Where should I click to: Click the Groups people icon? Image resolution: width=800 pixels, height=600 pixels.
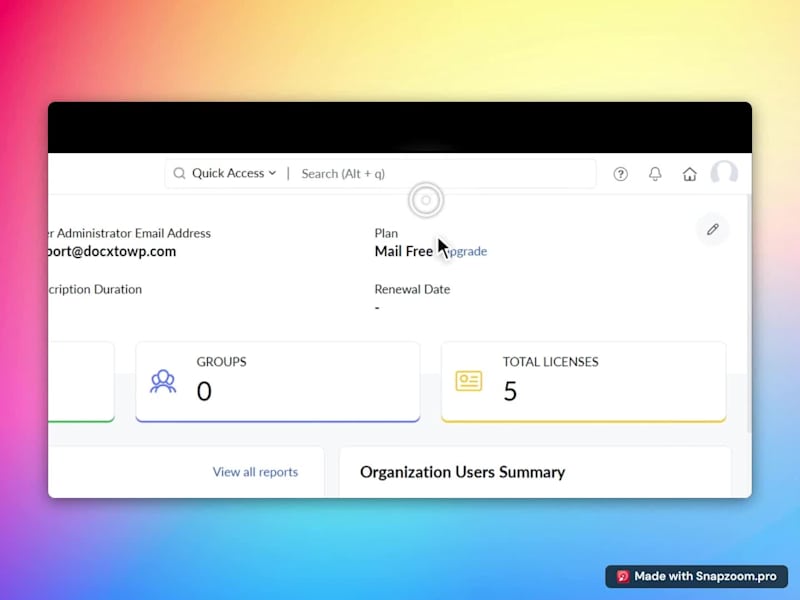163,382
